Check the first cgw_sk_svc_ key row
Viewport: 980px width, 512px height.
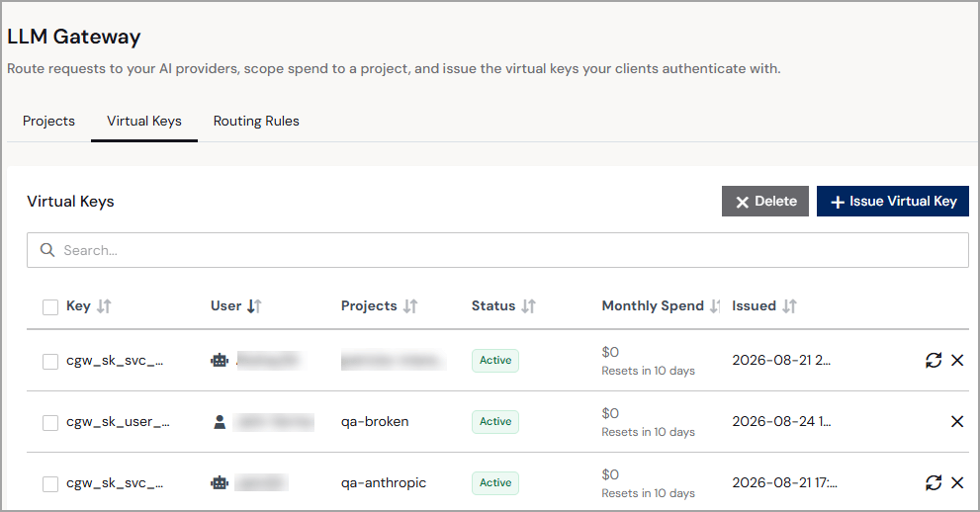point(50,361)
